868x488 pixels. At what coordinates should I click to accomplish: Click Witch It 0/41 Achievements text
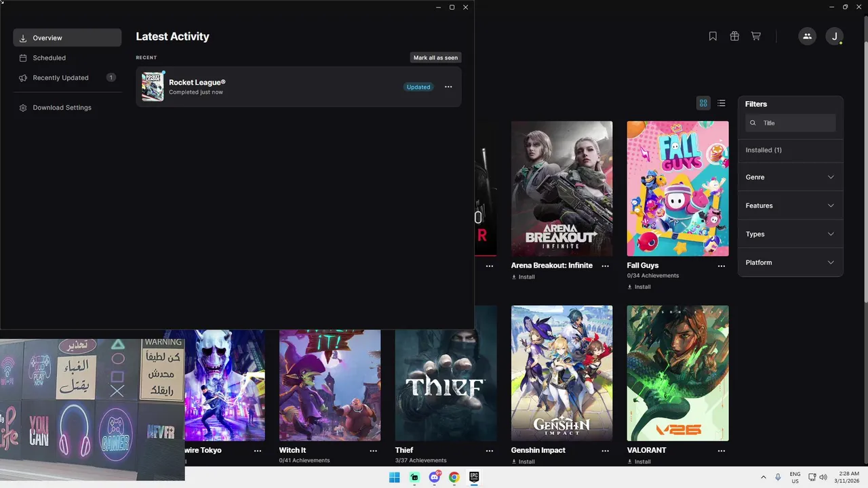(304, 460)
